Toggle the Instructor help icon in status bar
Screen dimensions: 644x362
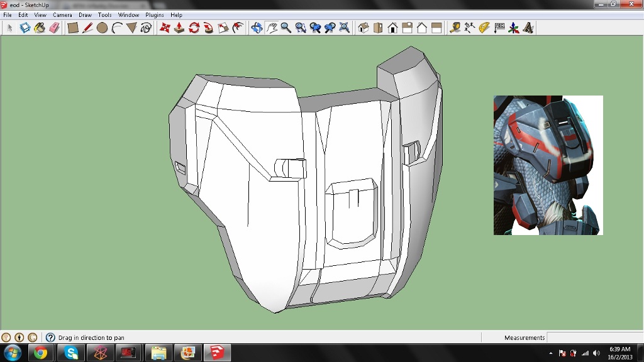(x=50, y=337)
